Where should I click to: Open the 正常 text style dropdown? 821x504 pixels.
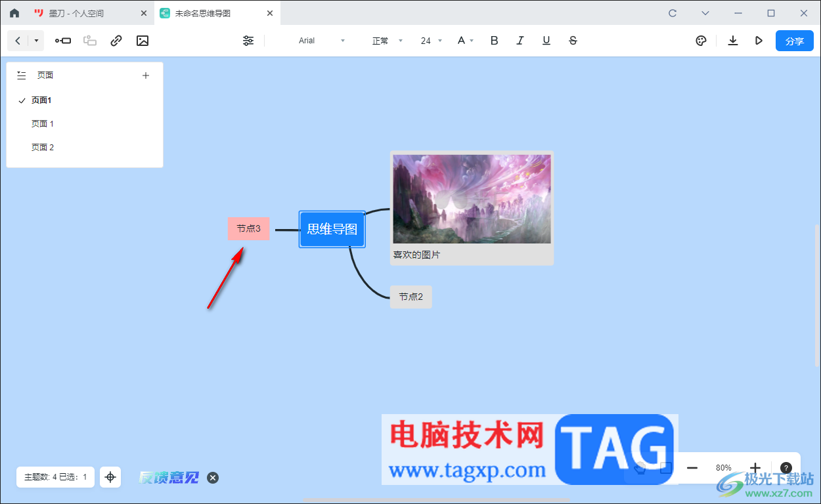click(388, 41)
